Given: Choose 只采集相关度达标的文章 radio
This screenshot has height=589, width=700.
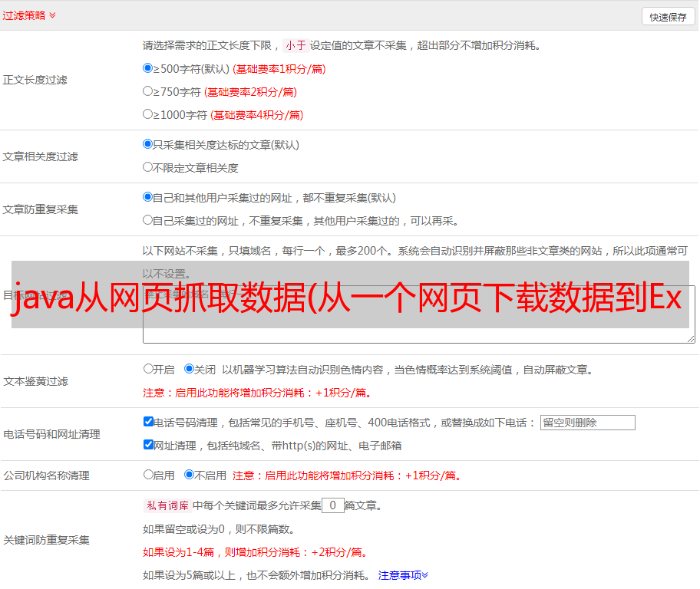Looking at the screenshot, I should tap(148, 144).
